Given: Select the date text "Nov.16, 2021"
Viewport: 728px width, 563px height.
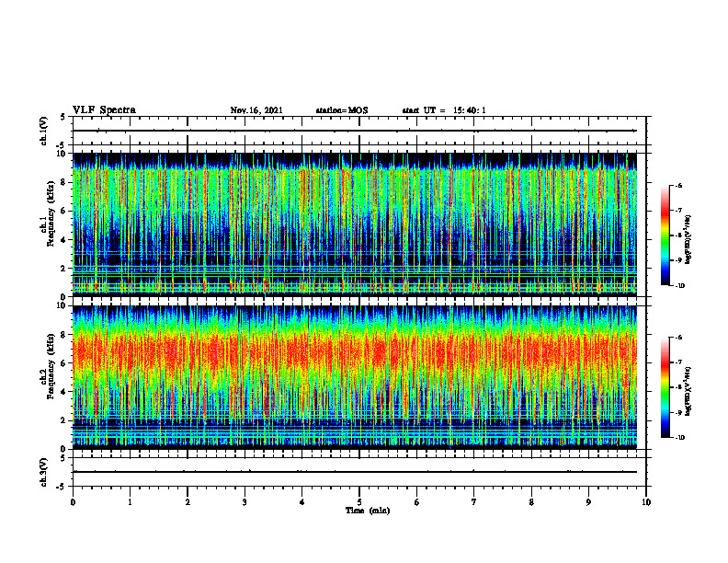Looking at the screenshot, I should click(256, 110).
